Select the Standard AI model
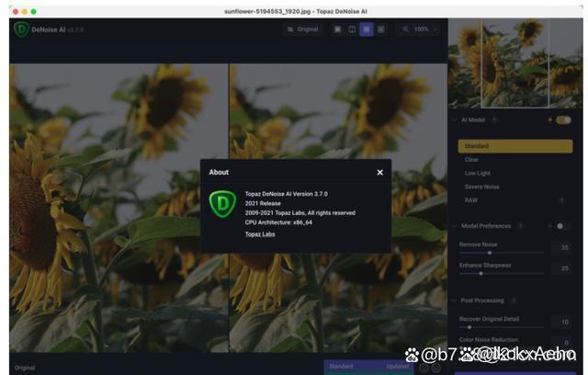 (515, 146)
